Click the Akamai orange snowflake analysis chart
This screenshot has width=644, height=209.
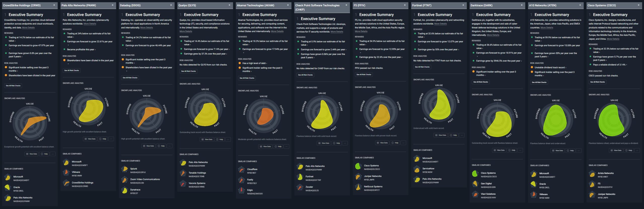(x=263, y=115)
